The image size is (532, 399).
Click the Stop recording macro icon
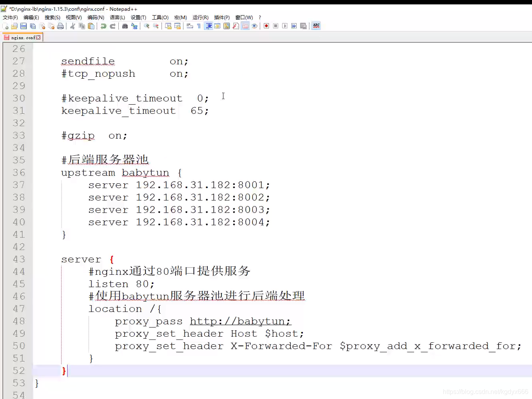[x=275, y=26]
